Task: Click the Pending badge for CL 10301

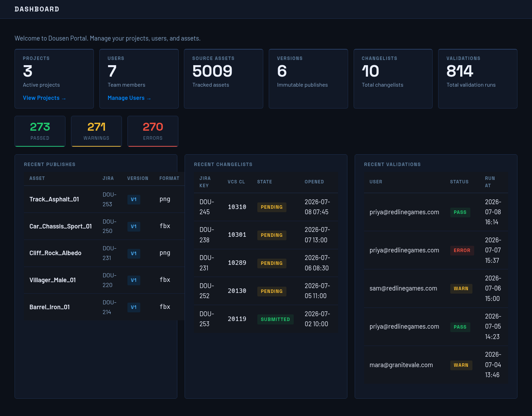Action: tap(272, 235)
